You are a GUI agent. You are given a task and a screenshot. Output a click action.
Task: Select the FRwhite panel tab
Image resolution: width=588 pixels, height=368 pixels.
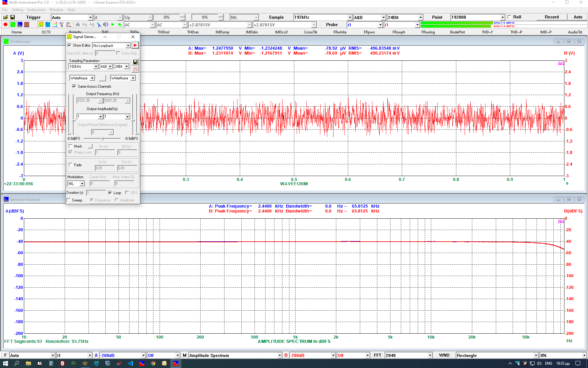340,32
